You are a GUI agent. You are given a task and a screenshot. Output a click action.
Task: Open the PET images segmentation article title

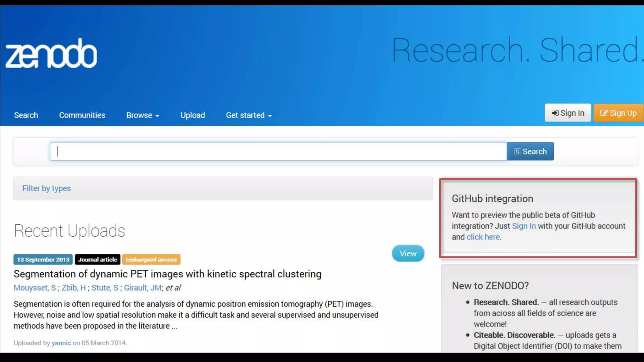coord(167,274)
